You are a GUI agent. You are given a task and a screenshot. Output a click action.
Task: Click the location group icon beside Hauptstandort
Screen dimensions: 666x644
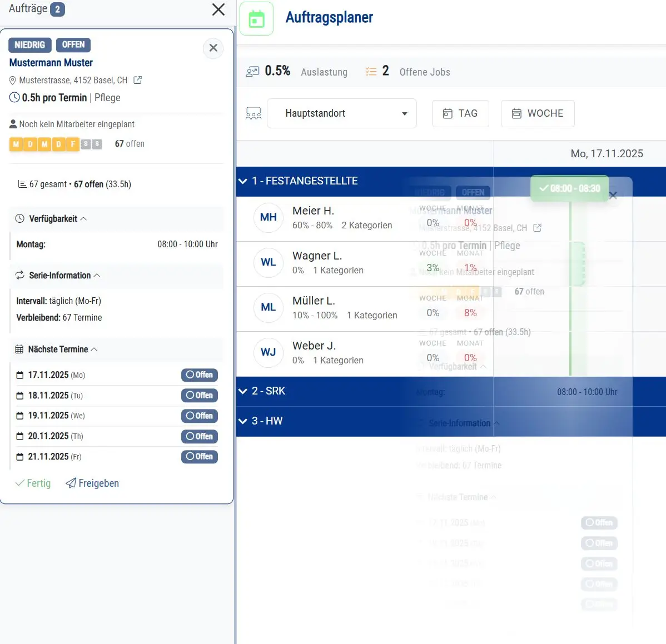254,114
